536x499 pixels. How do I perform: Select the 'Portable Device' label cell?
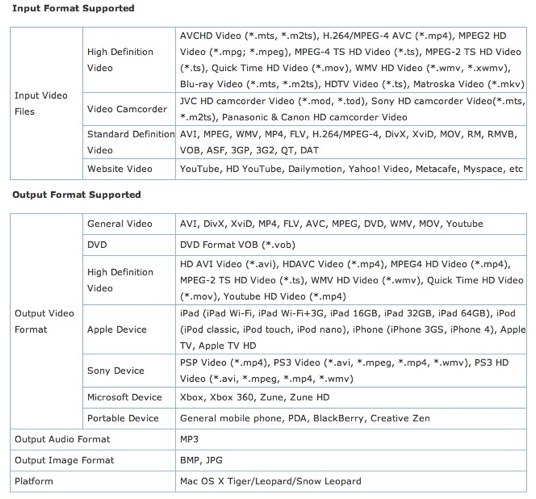coord(129,418)
